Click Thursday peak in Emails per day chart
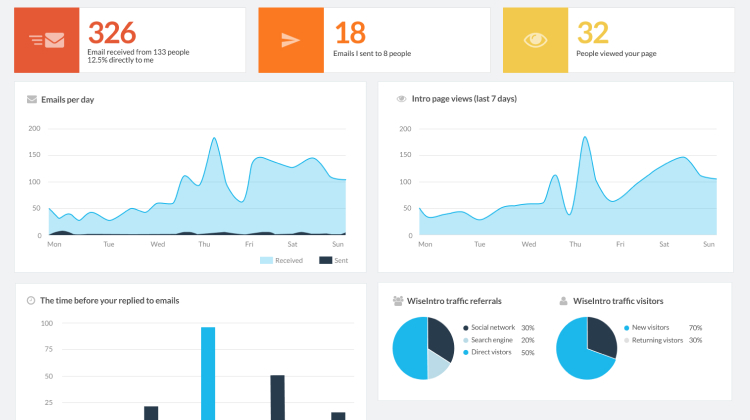The height and width of the screenshot is (420, 750). pyautogui.click(x=214, y=139)
